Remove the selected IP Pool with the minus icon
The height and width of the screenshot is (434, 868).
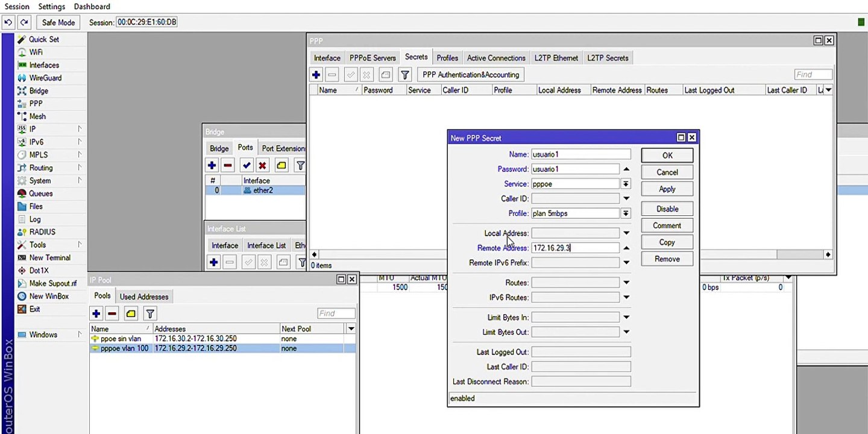(x=112, y=313)
